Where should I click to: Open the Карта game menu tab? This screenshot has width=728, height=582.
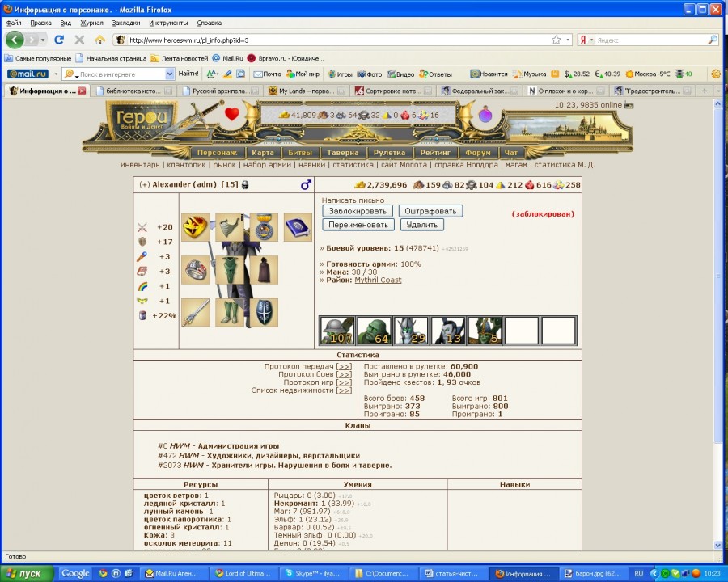263,153
